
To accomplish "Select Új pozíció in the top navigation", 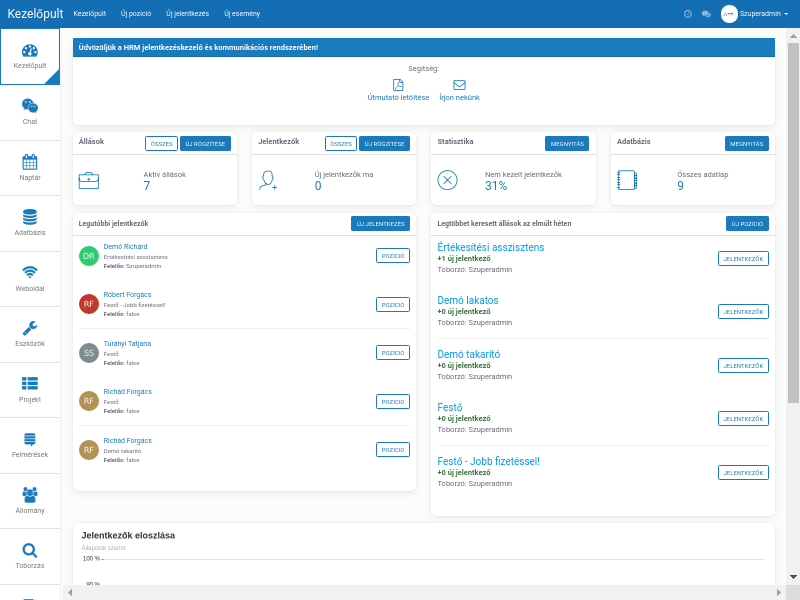I will click(x=136, y=14).
